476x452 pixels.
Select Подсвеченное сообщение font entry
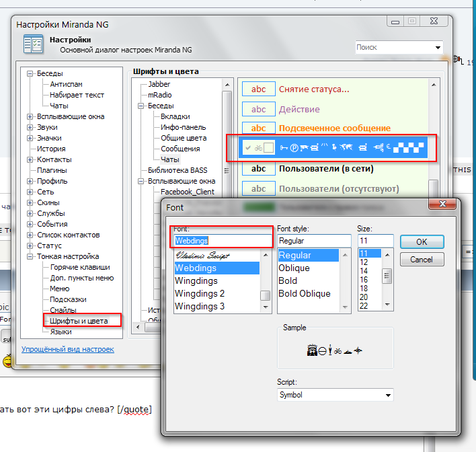point(335,128)
